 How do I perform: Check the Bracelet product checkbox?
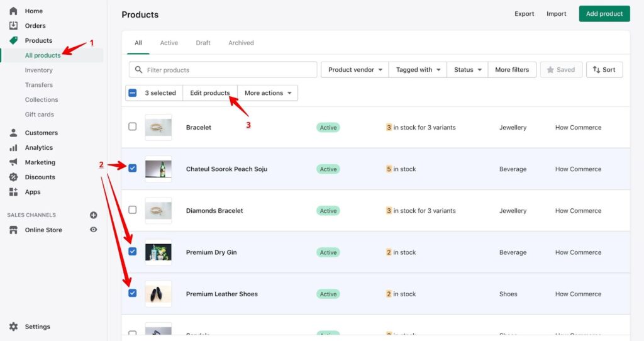[132, 126]
